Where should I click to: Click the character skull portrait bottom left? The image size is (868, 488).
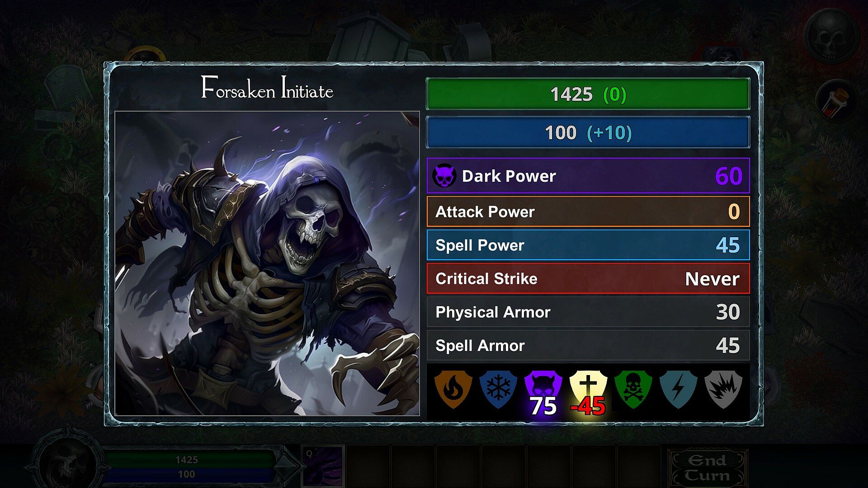click(68, 464)
